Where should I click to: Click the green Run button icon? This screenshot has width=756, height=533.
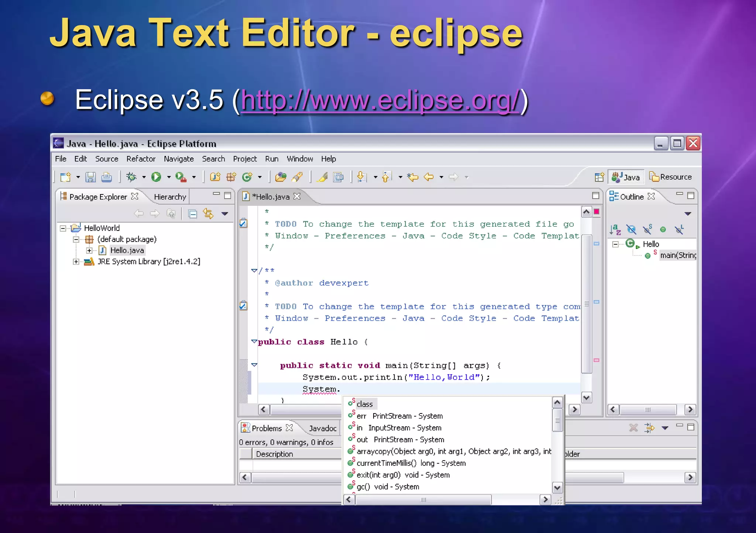coord(156,177)
